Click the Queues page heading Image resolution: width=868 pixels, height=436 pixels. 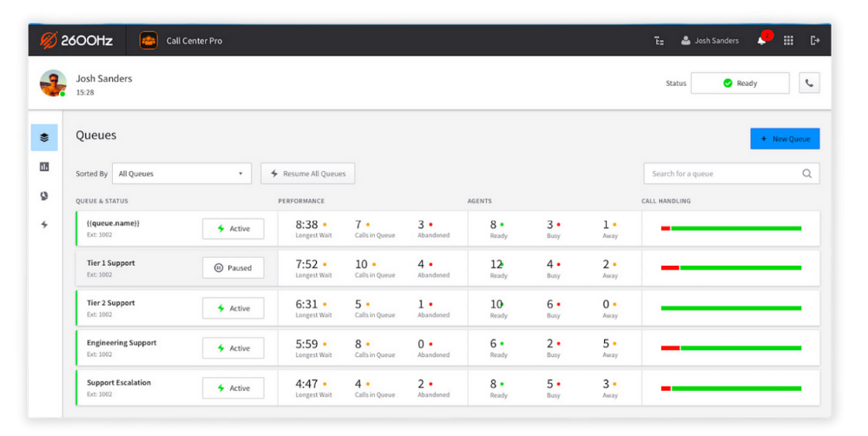(96, 135)
